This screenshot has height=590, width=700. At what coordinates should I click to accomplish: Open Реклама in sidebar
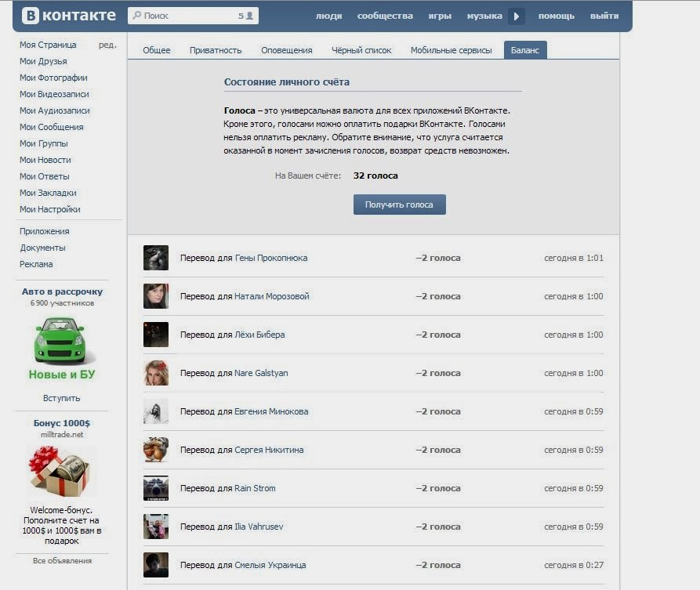tap(36, 264)
